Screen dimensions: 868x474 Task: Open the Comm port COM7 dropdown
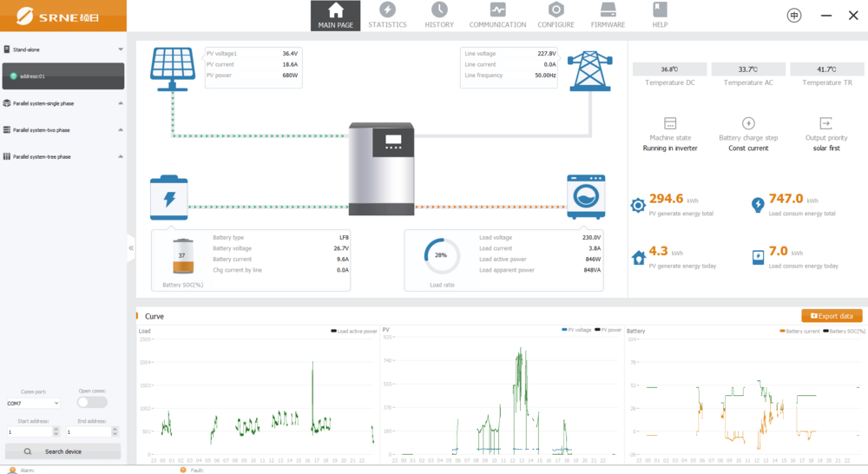(x=33, y=403)
